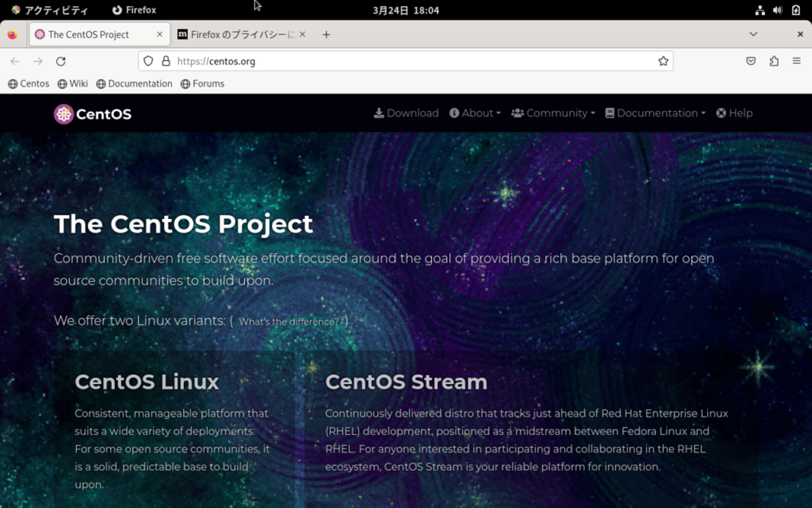
Task: Close the Firefox window
Action: point(800,34)
